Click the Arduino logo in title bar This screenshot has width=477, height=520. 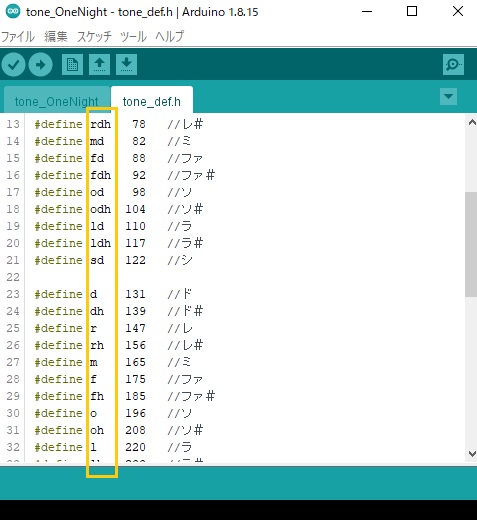[13, 12]
